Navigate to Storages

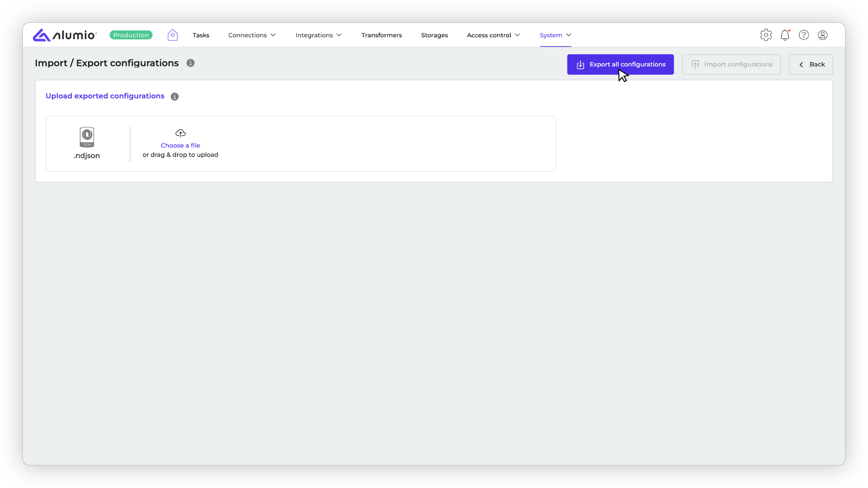[434, 35]
